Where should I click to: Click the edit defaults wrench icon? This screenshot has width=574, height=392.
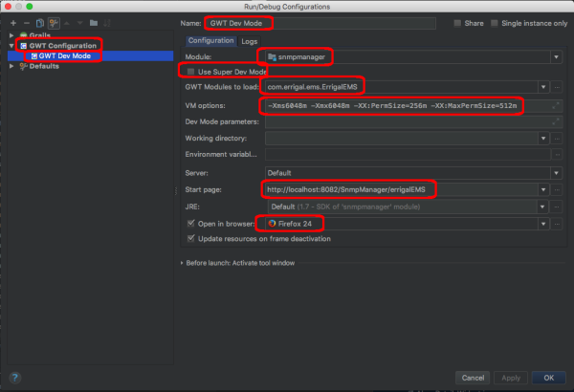click(52, 21)
